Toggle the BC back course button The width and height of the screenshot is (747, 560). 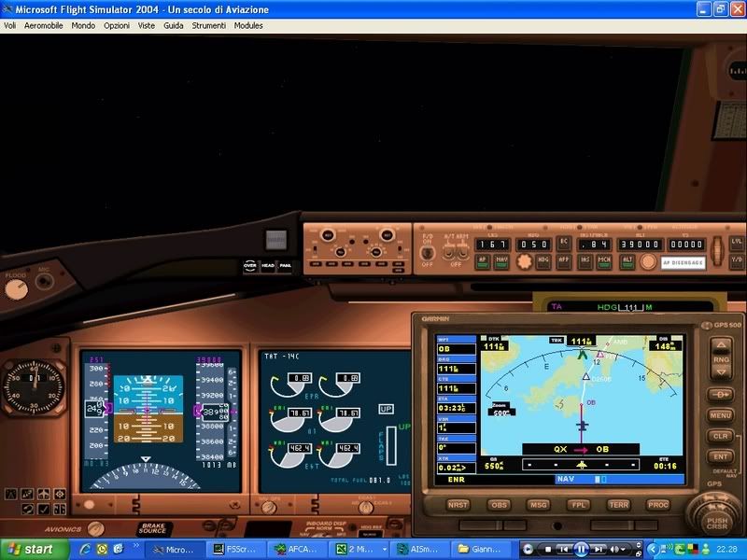coord(564,243)
